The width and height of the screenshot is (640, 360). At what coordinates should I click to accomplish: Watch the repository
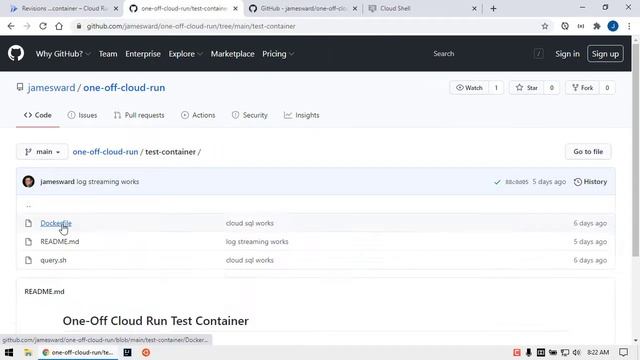469,88
